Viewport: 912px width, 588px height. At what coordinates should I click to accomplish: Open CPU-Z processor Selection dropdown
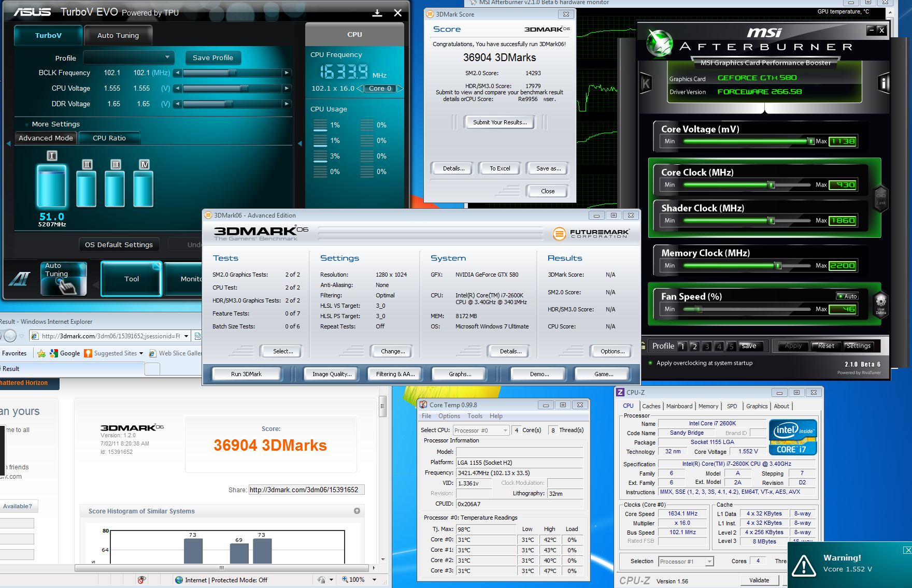tap(686, 561)
